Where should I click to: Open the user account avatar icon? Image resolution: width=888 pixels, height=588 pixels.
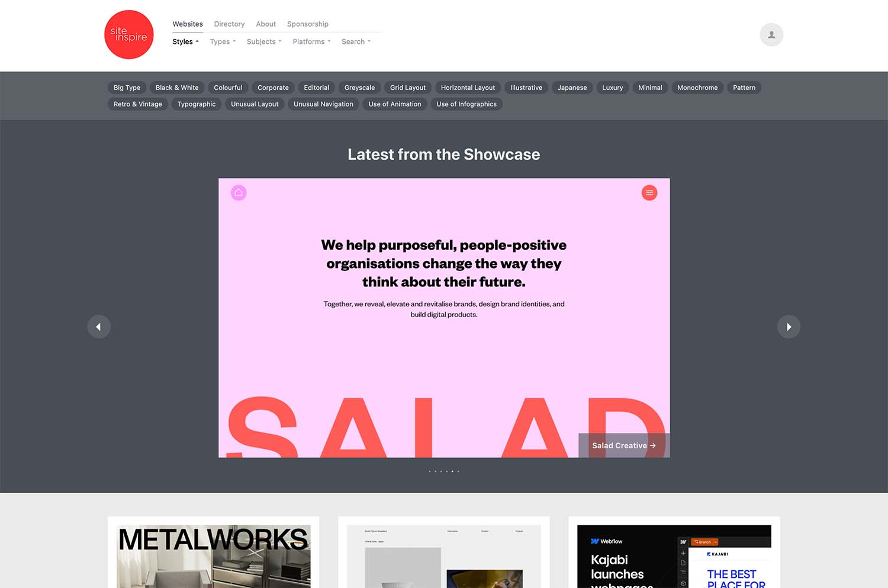(x=771, y=35)
